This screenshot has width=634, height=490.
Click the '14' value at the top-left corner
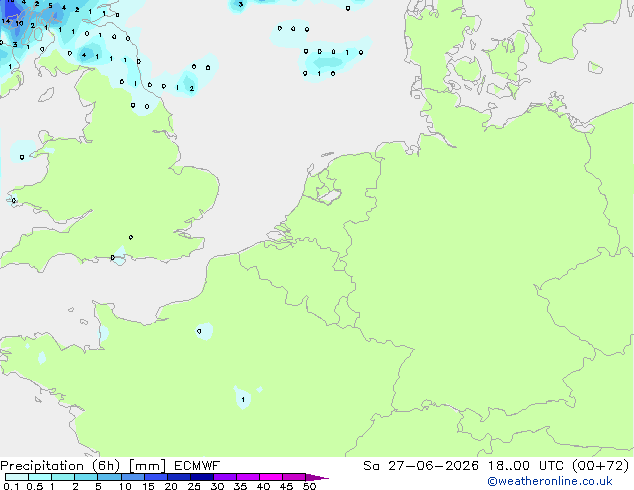click(x=6, y=21)
